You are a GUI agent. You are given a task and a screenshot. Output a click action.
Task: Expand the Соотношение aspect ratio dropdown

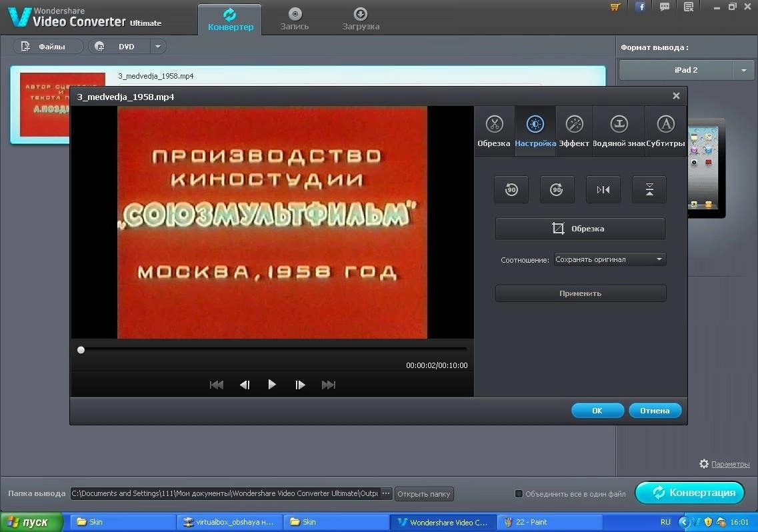coord(610,260)
